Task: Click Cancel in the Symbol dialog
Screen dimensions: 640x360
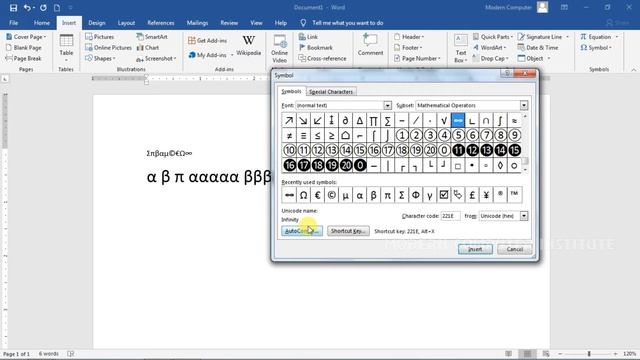Action: (514, 249)
